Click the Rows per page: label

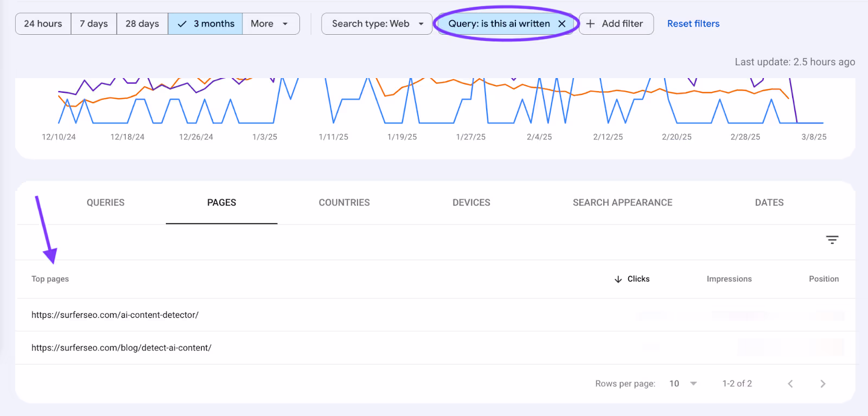pyautogui.click(x=625, y=383)
